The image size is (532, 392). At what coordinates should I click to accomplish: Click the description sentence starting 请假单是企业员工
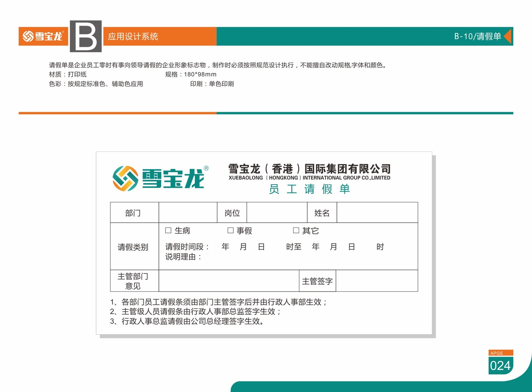[x=218, y=65]
